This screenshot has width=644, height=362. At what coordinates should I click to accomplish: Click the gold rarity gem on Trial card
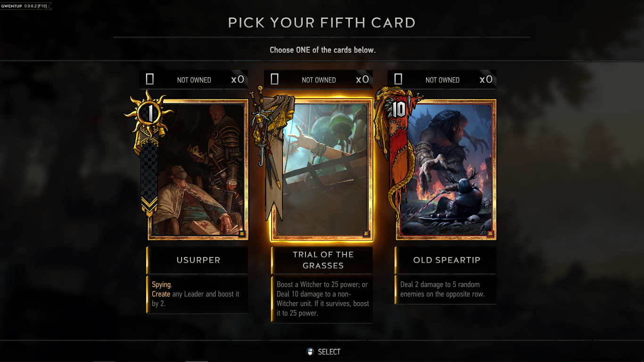click(x=366, y=234)
